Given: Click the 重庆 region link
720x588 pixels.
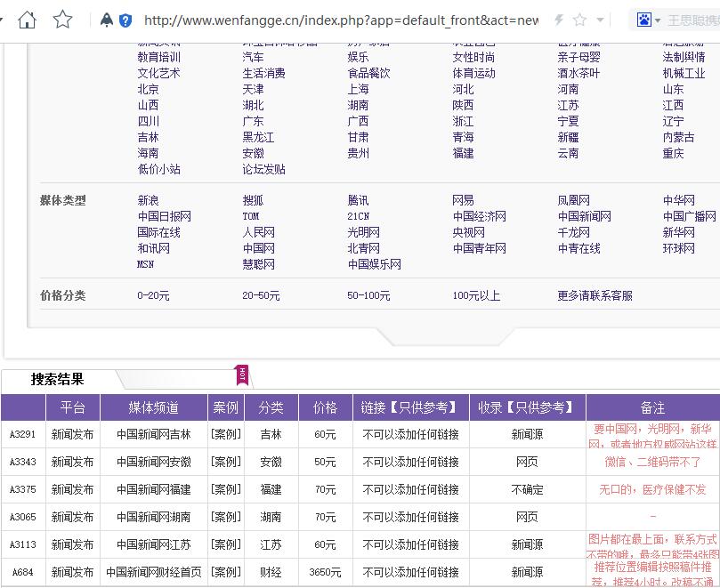Looking at the screenshot, I should pos(673,153).
